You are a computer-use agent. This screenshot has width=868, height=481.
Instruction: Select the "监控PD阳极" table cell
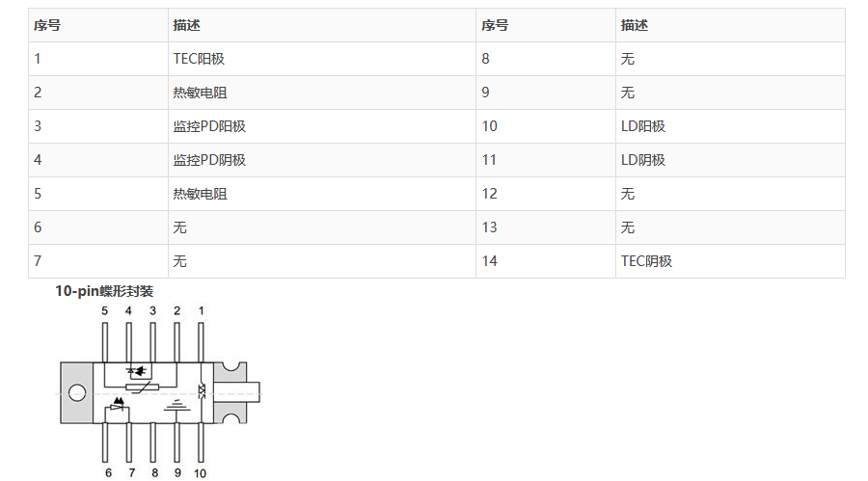[x=209, y=126]
